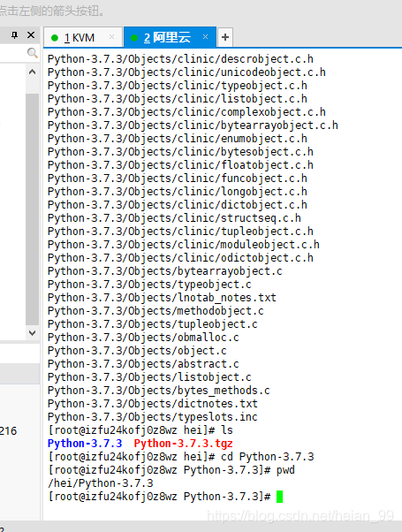Viewport: 402px width, 532px height.
Task: Pin the side panel with pushpin icon
Action: tap(14, 35)
